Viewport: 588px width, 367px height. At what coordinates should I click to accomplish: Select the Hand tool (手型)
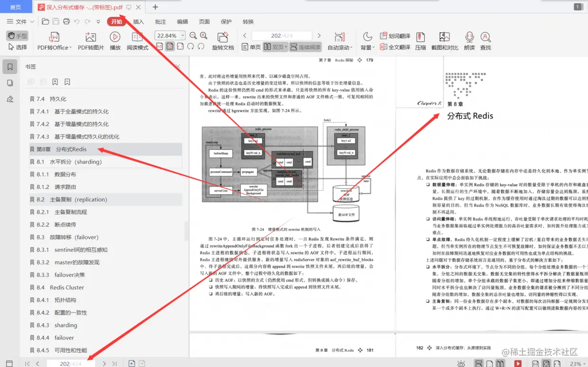(18, 36)
